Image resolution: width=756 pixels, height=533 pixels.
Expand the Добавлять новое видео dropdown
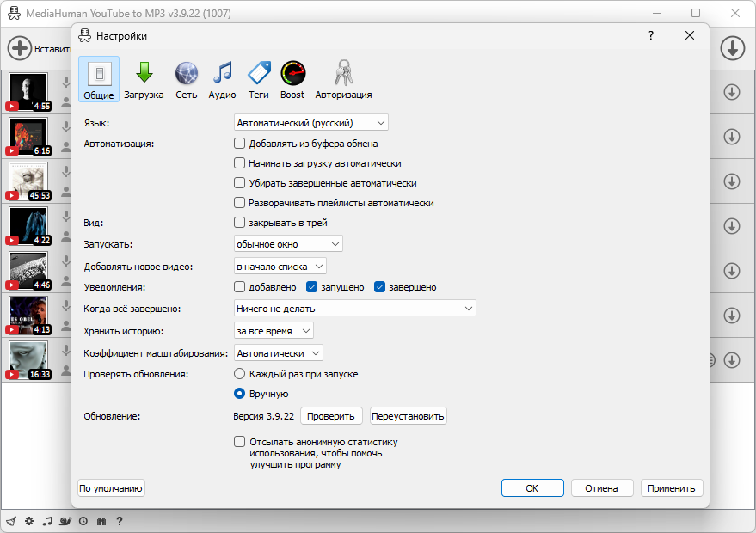pos(280,266)
